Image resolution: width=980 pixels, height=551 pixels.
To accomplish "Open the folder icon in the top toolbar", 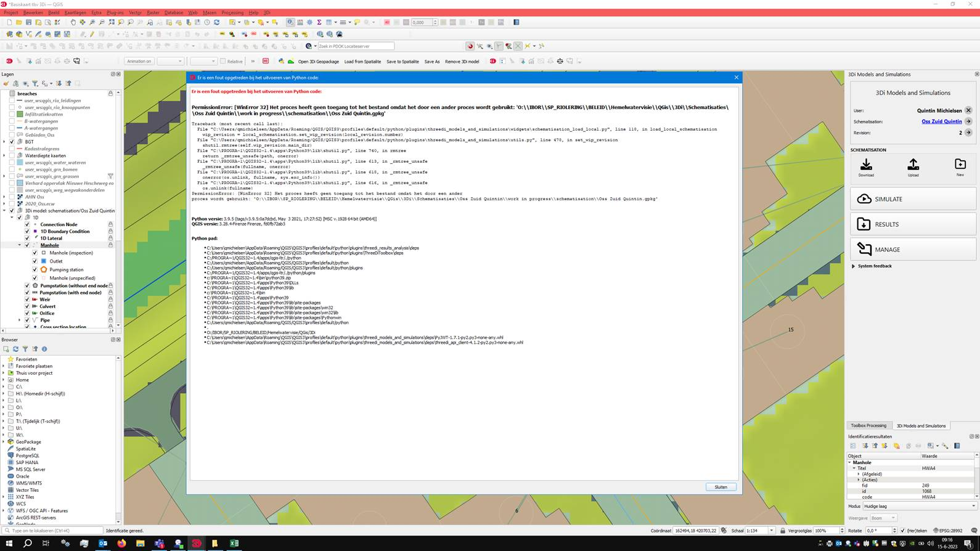I will (18, 22).
